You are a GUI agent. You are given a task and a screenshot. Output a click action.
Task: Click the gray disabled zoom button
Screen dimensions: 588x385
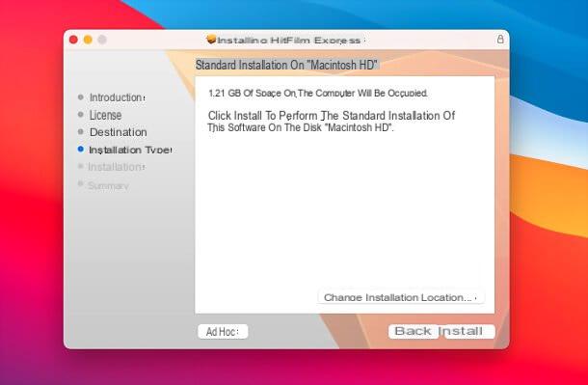tap(102, 40)
